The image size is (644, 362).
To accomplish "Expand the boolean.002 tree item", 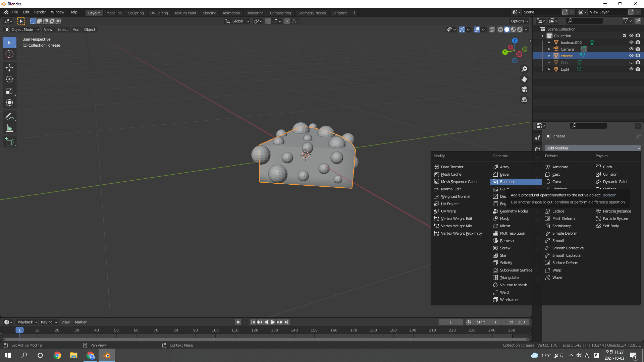I will click(x=549, y=43).
